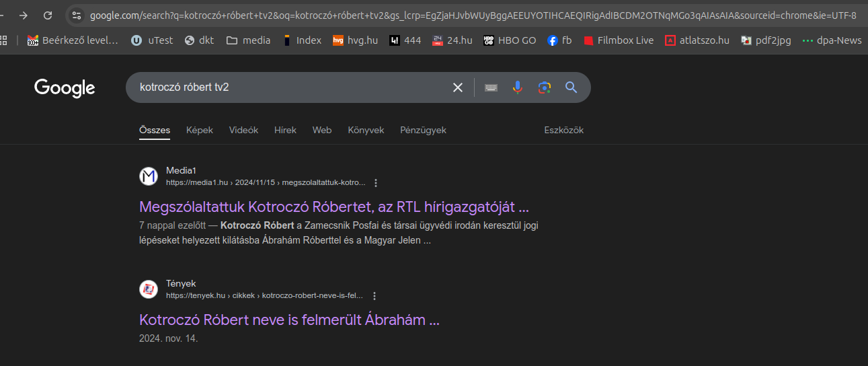Open the HBO GO bookmark
Screen dimensions: 868x366
[510, 40]
